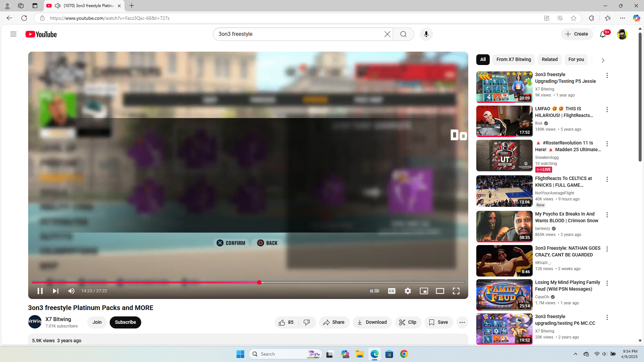Open the account avatar menu

[x=622, y=34]
